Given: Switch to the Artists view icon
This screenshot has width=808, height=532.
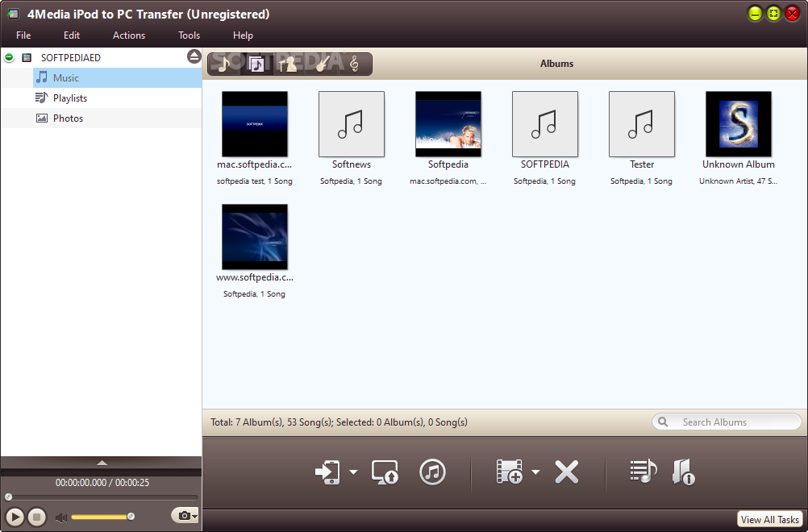Looking at the screenshot, I should coord(288,64).
